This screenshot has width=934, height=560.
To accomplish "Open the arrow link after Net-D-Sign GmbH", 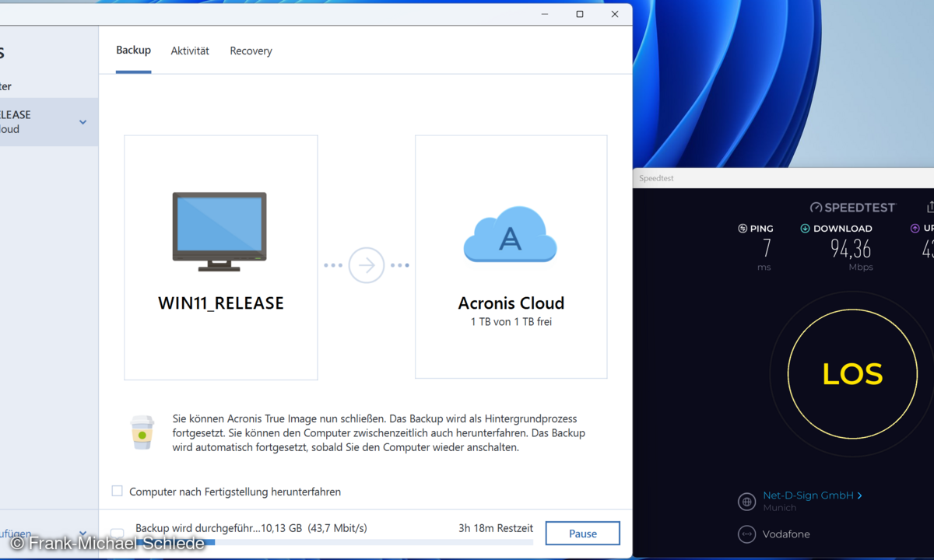I will 859,495.
